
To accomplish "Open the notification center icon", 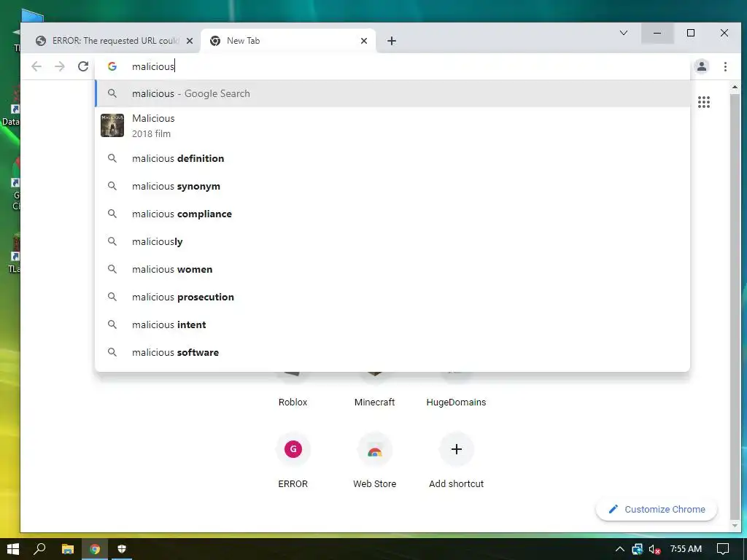I will point(723,549).
